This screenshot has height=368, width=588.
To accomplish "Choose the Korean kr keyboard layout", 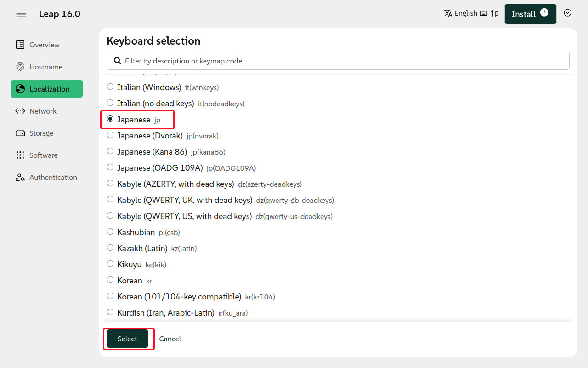I will coord(110,280).
